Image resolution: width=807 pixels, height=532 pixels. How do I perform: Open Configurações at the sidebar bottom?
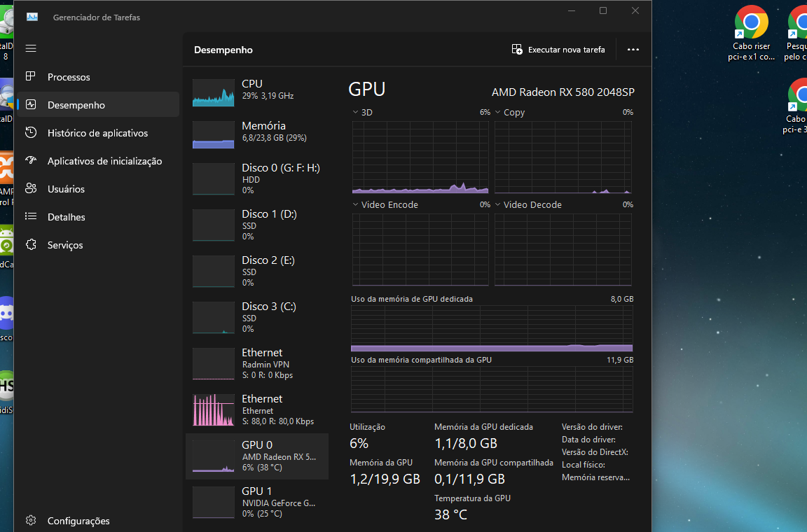point(98,520)
